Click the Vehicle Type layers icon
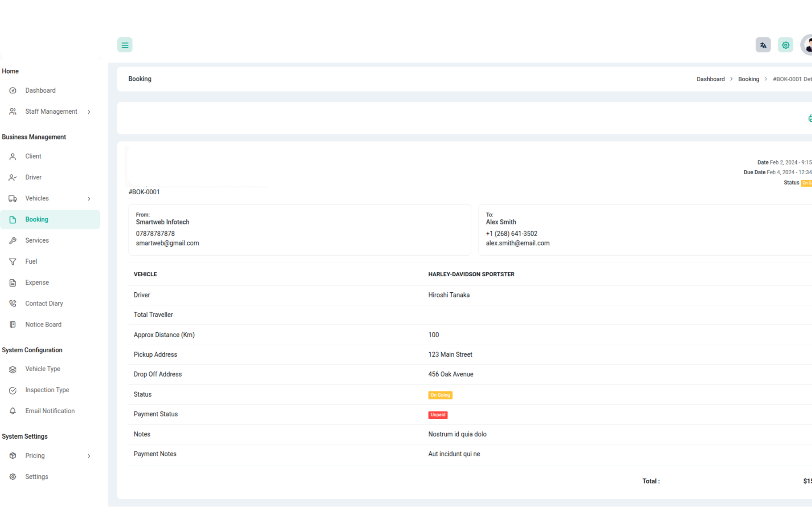Screen dimensions: 812x512 [13, 369]
